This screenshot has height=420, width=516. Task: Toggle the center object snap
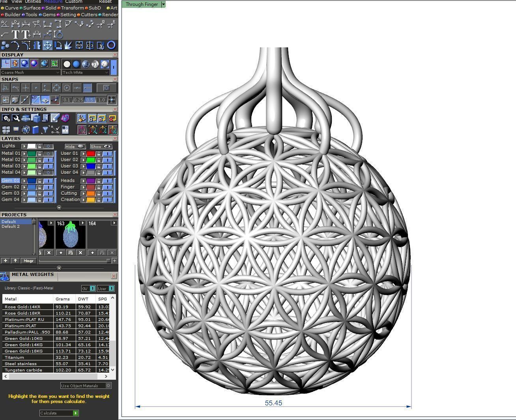[x=67, y=88]
